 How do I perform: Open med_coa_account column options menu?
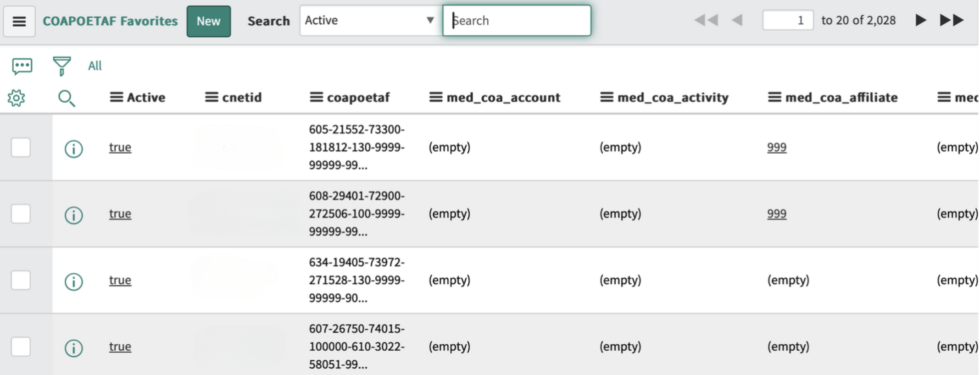[x=435, y=97]
